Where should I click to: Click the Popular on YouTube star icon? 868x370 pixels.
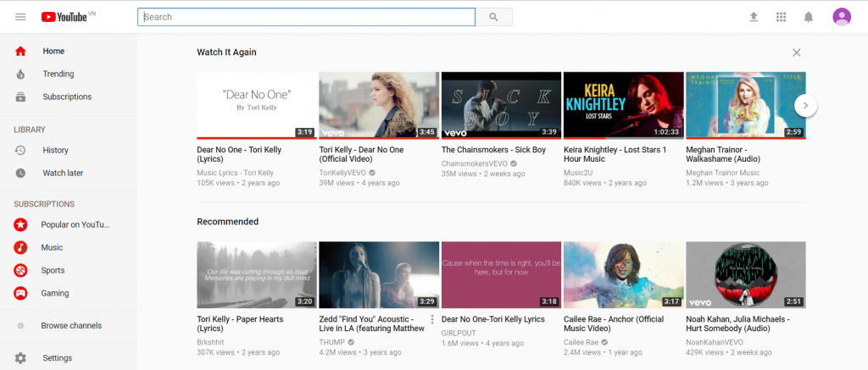click(20, 224)
